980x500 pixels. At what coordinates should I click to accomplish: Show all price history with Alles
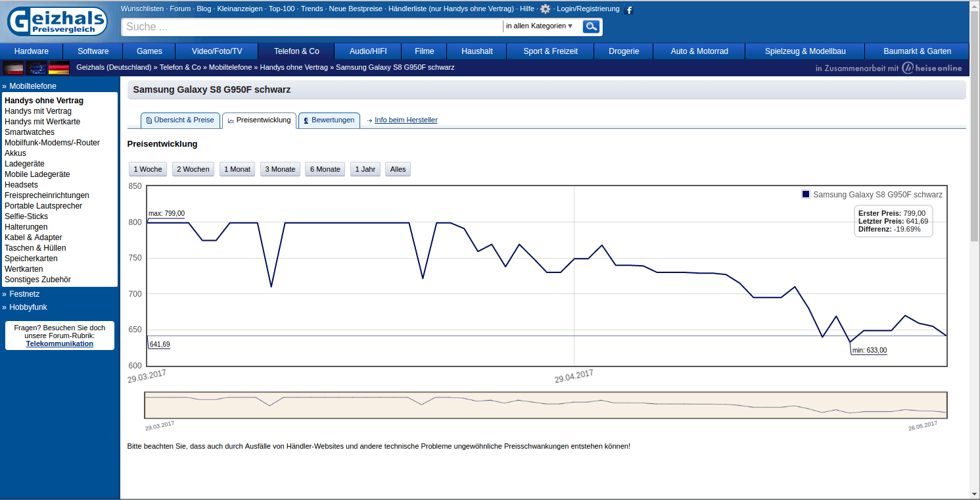398,169
